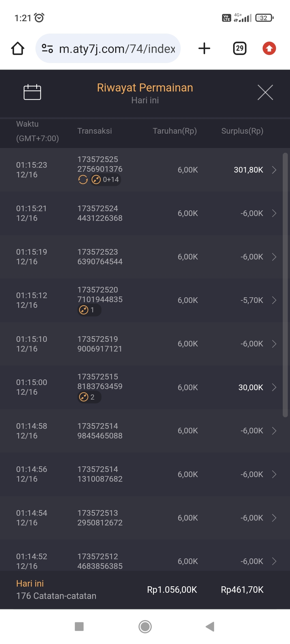Close the Riwayat Permainan panel

(x=265, y=92)
